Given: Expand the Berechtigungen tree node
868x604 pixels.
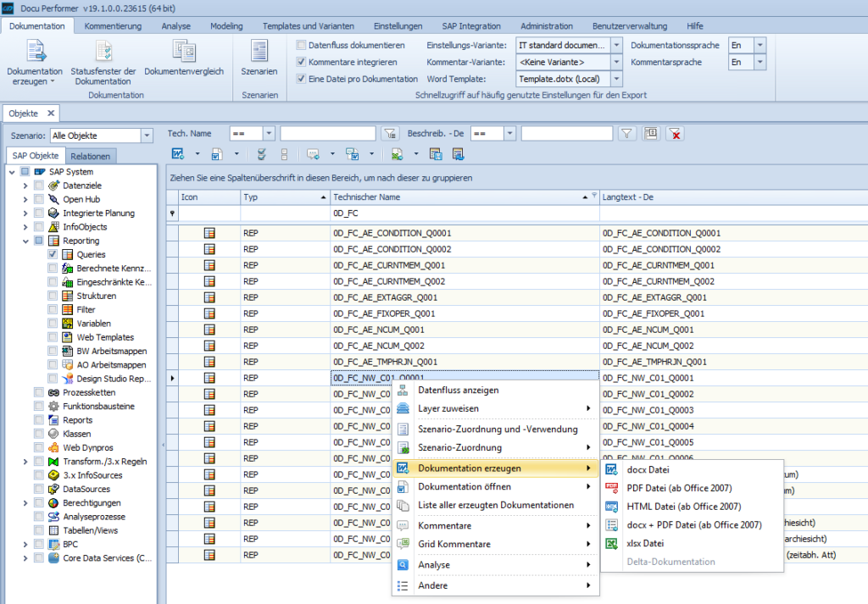Looking at the screenshot, I should [25, 502].
